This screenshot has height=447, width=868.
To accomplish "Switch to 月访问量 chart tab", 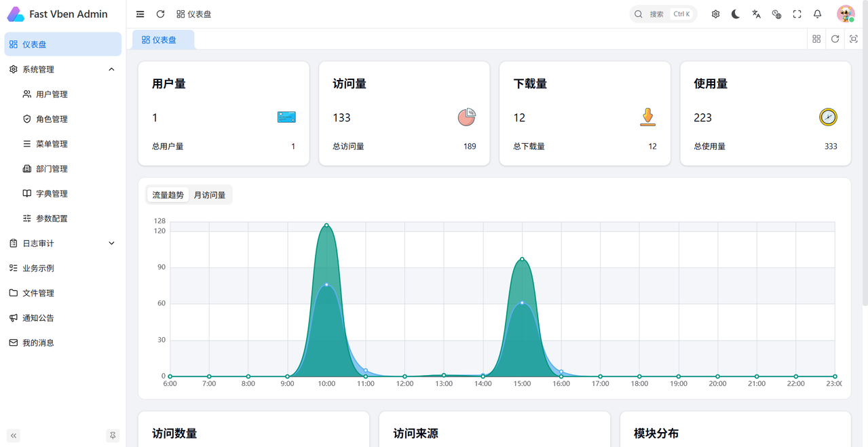I will tap(210, 195).
